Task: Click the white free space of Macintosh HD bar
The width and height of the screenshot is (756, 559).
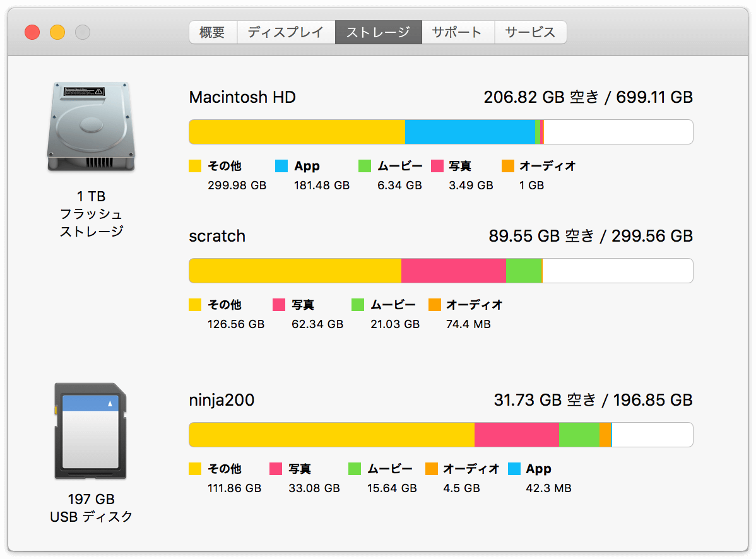Action: pyautogui.click(x=618, y=132)
